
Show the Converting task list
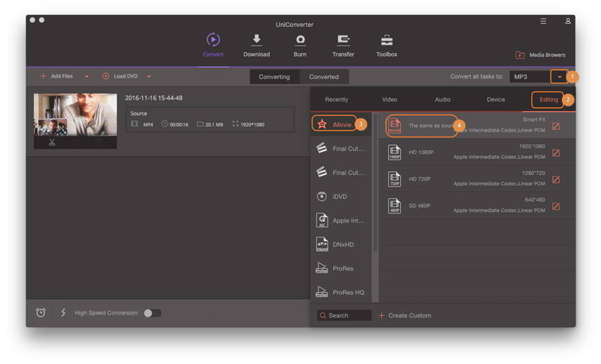click(x=274, y=76)
